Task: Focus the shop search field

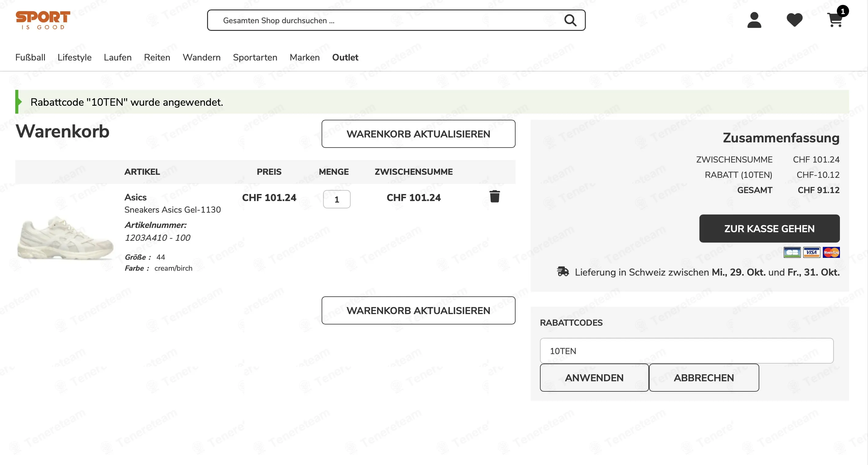Action: pos(396,20)
